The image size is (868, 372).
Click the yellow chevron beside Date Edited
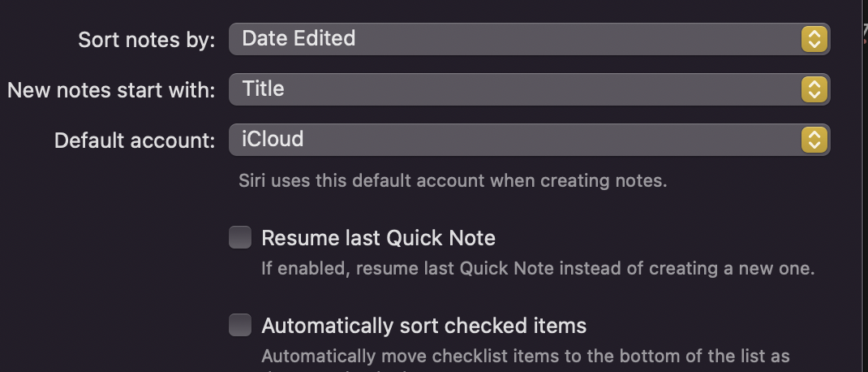814,39
